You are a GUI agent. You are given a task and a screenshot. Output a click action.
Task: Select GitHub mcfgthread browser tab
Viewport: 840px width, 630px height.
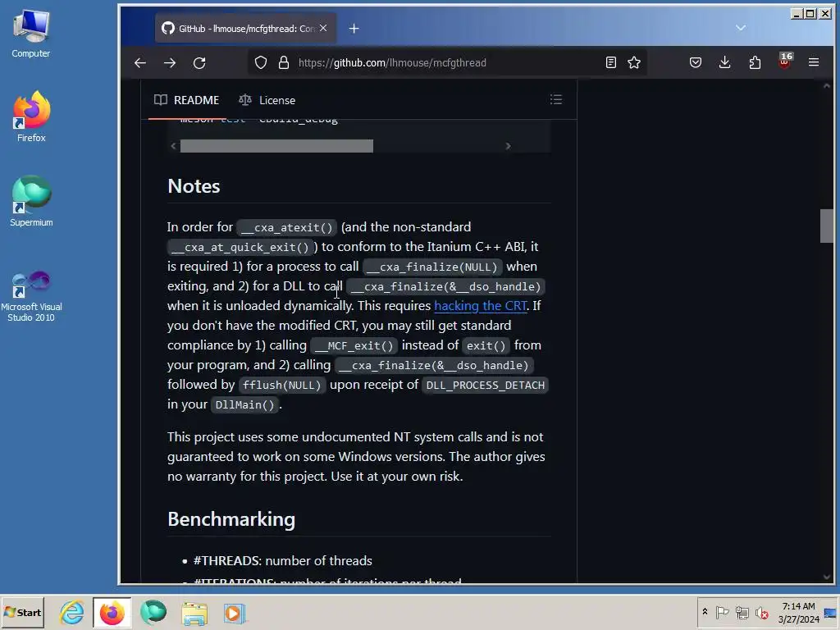(x=246, y=29)
